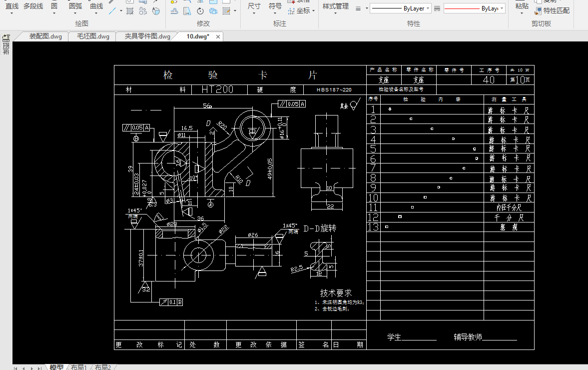Click the 0.1 B runout tolerance frame
Viewport: 588px width, 370px height.
pyautogui.click(x=171, y=302)
